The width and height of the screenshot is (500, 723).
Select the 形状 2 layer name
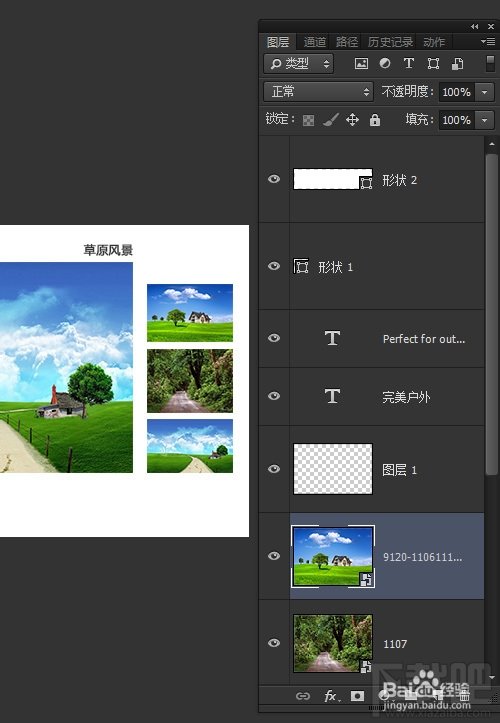399,180
